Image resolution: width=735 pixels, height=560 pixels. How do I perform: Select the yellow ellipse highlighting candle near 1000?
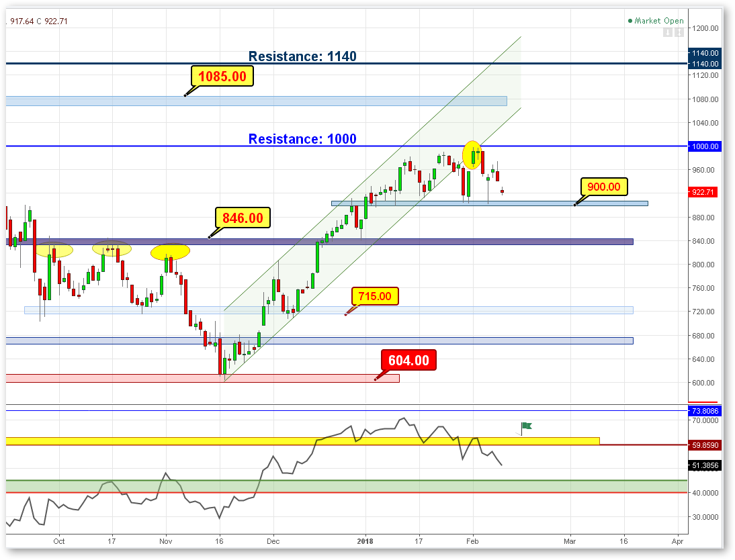coord(472,155)
